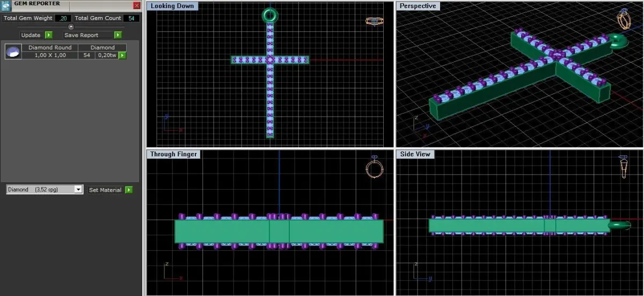
Task: Click the GEM REPORTER title text
Action: tap(37, 4)
